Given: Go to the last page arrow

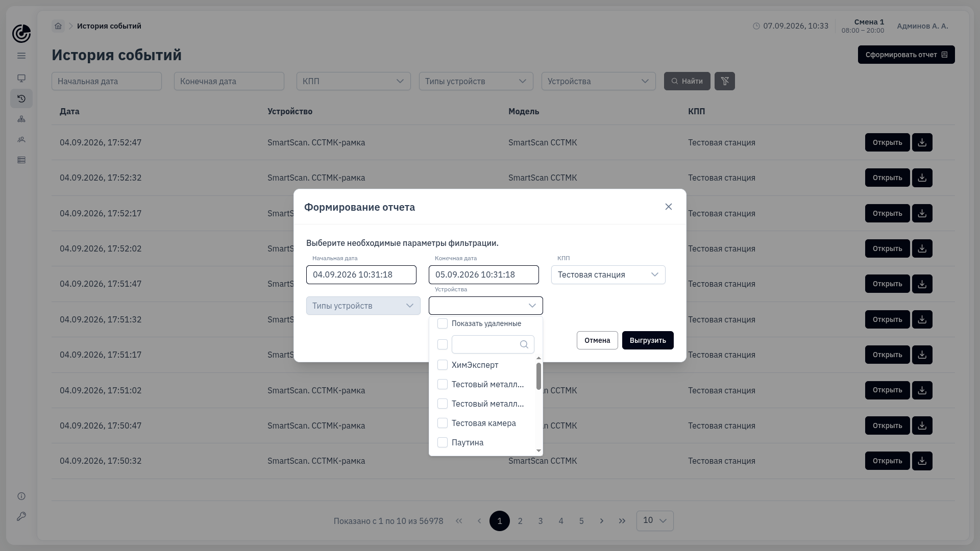Looking at the screenshot, I should point(622,521).
